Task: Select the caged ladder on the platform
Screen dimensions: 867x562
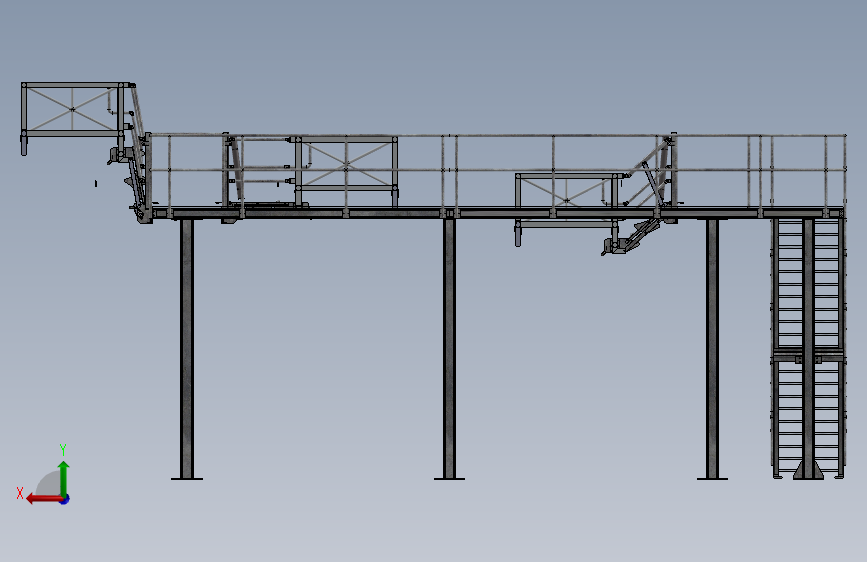Action: (808, 348)
